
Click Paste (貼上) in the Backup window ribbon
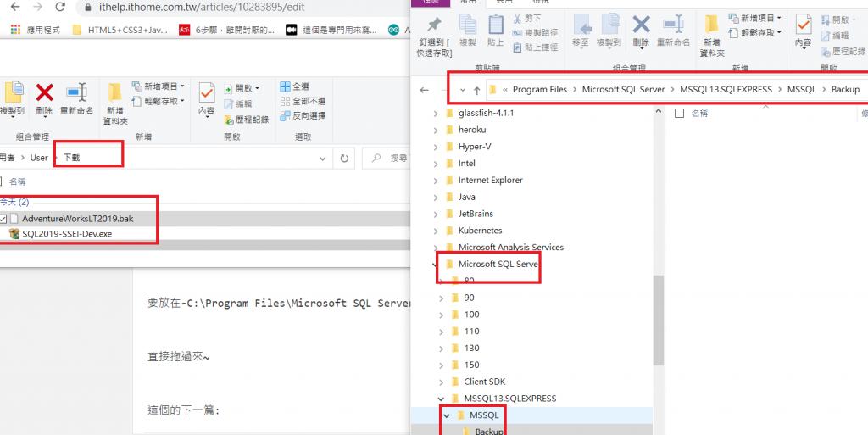pyautogui.click(x=495, y=31)
